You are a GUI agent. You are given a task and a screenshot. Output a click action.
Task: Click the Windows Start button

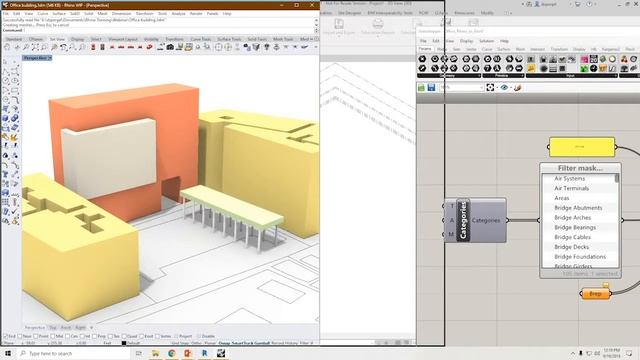pos(8,353)
